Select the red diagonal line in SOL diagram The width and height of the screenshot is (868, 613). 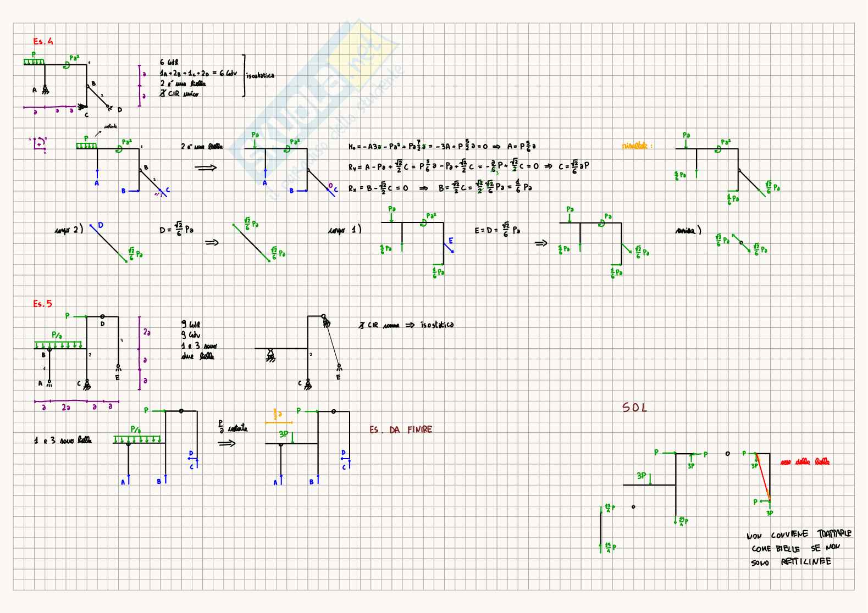(x=762, y=476)
